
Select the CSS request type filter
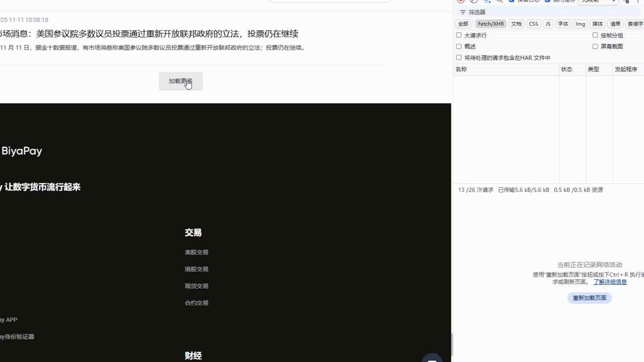pos(534,24)
